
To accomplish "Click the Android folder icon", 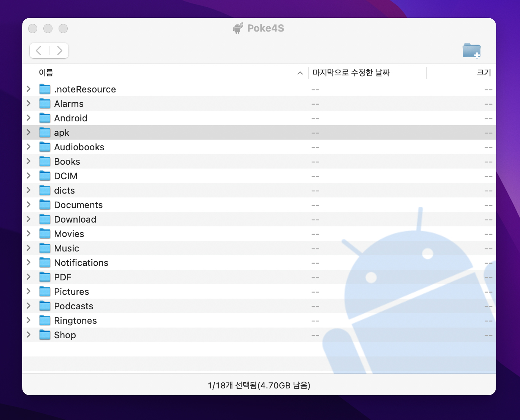I will pos(45,118).
